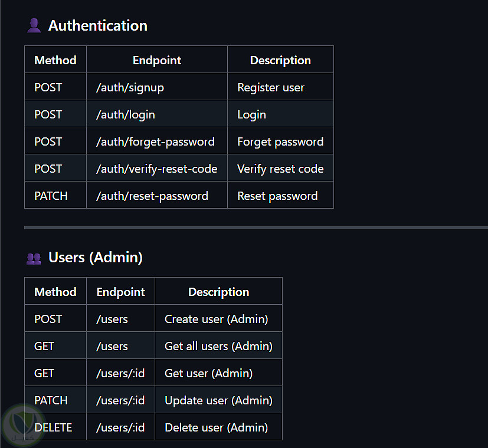Click the Verify reset code description

(x=280, y=169)
